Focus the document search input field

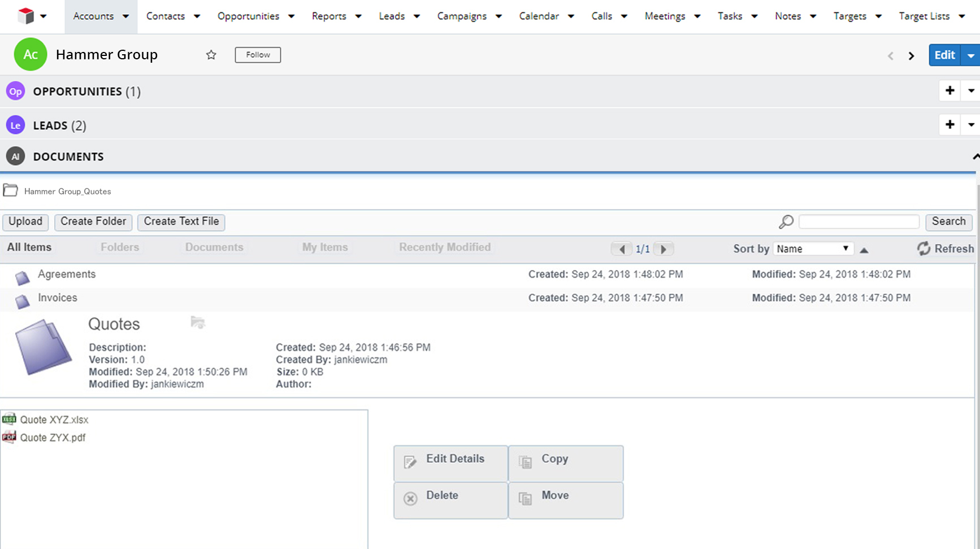[859, 221]
